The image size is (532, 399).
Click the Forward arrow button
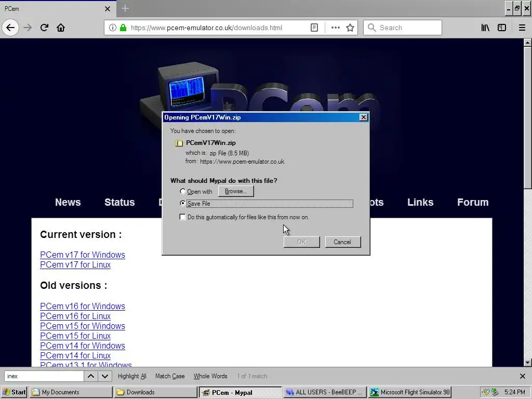(28, 28)
